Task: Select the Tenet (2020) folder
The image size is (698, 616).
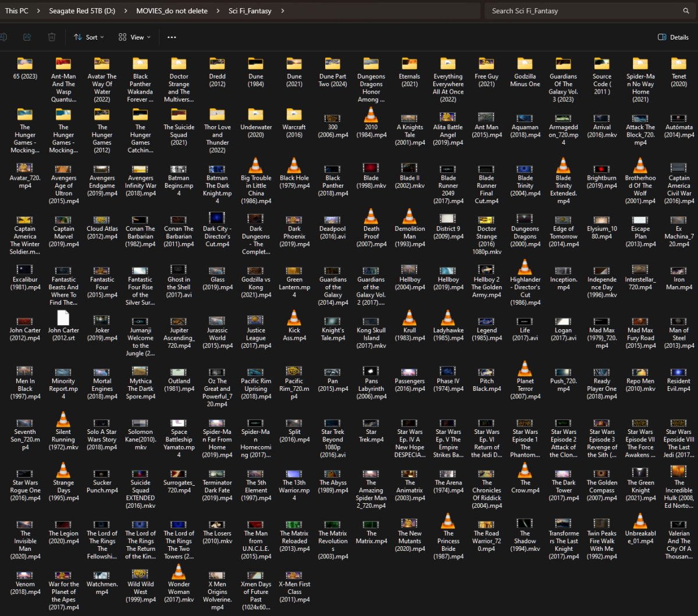Action: pyautogui.click(x=678, y=64)
